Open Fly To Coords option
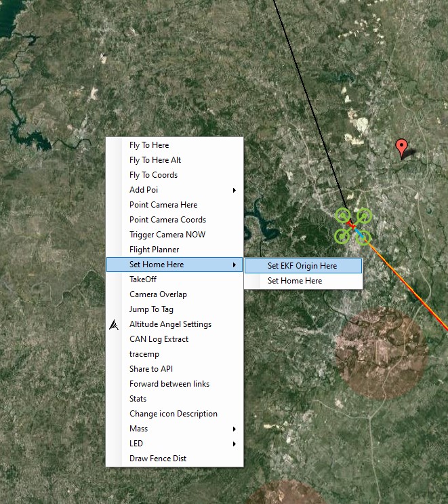Image resolution: width=448 pixels, height=504 pixels. point(153,175)
